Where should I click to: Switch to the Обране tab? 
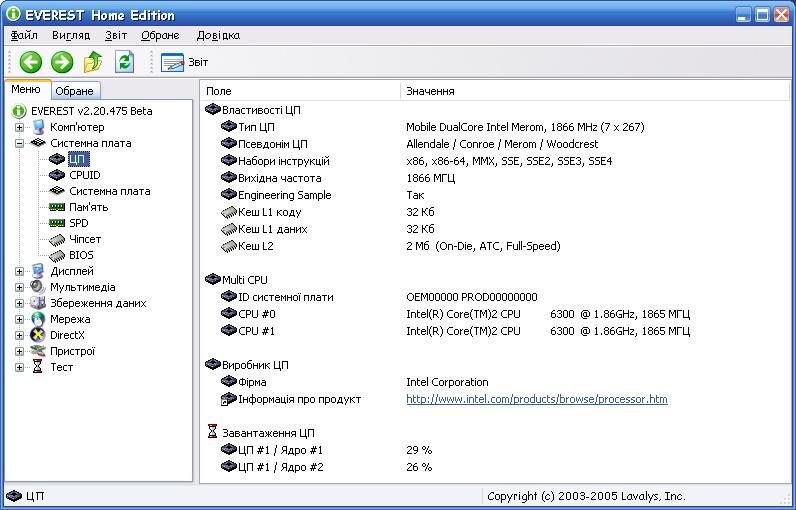(75, 91)
